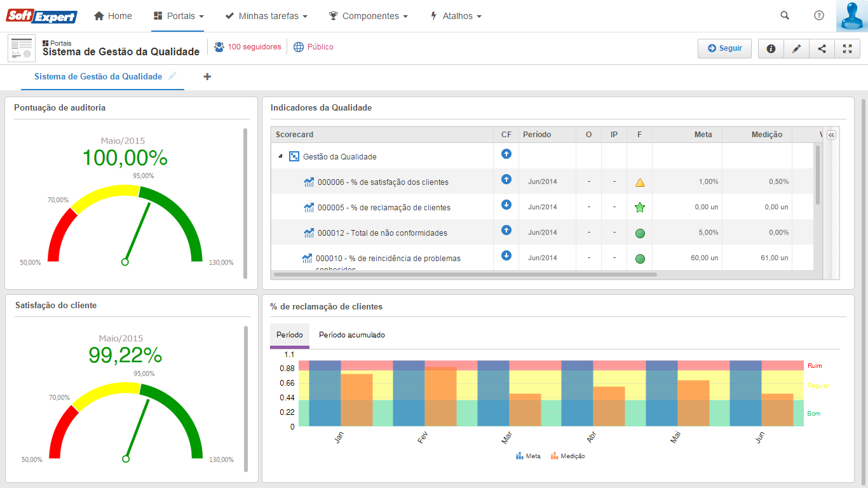Click the Seguir button
Screen dimensions: 868x488
pos(724,48)
